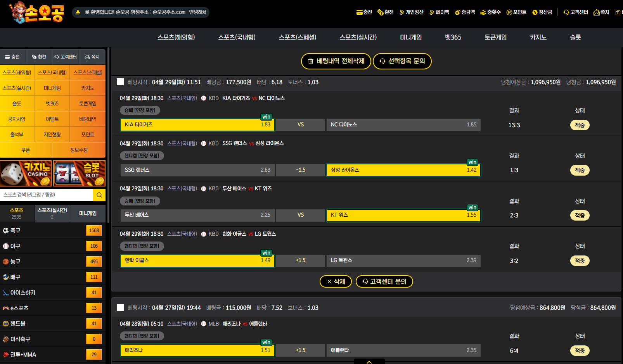Viewport: 623px width, 364px height.
Task: Open 미니게임 in main navigation
Action: pyautogui.click(x=411, y=37)
